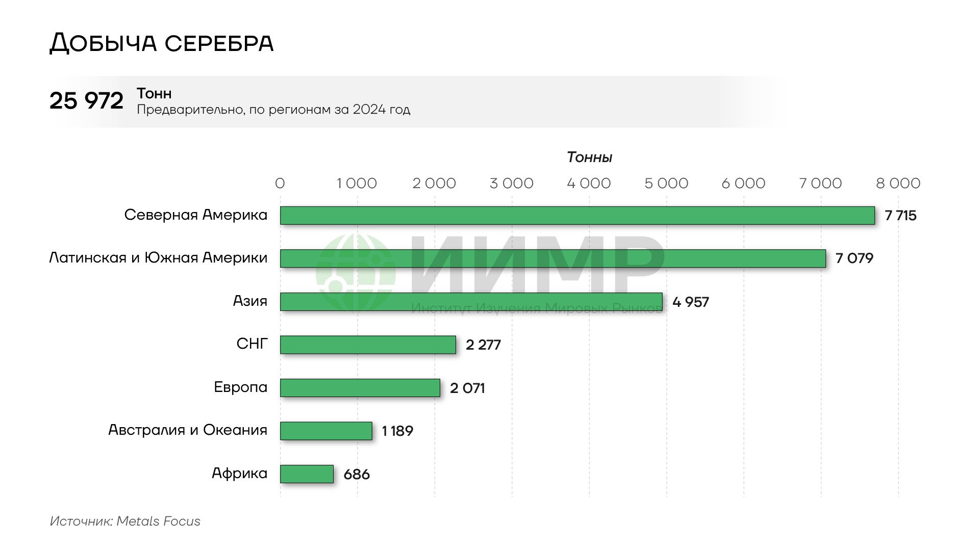Click the 2 277 value label
980x551 pixels.
[x=483, y=345]
